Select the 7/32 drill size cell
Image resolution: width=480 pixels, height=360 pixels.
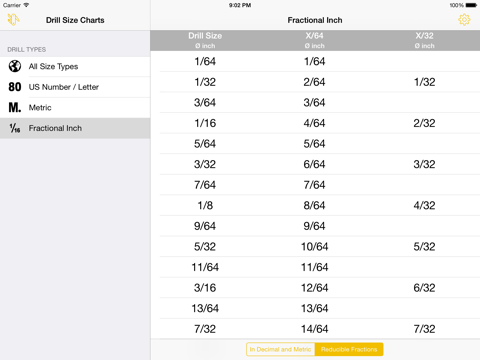[x=205, y=329]
